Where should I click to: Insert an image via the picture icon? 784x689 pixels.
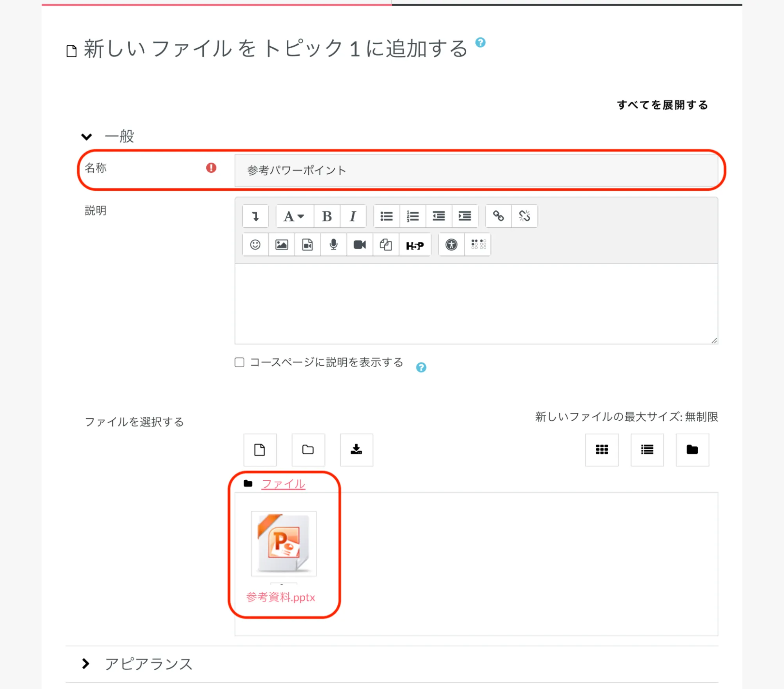pos(281,245)
